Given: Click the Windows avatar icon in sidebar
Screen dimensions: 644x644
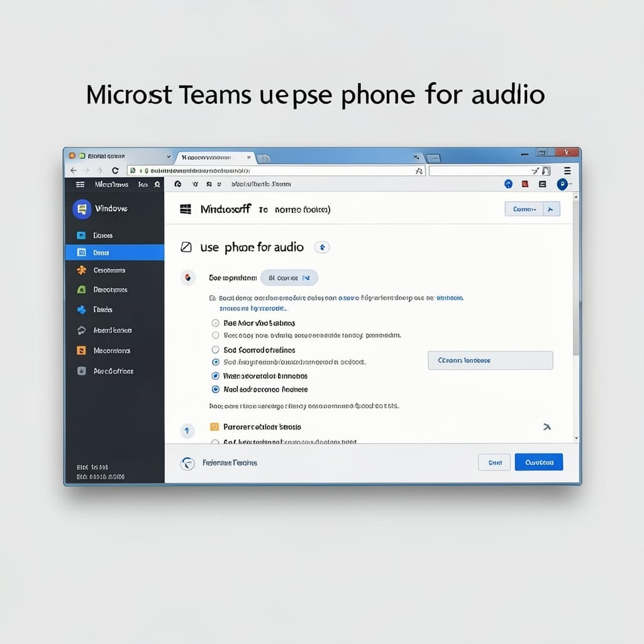Looking at the screenshot, I should pos(82,209).
